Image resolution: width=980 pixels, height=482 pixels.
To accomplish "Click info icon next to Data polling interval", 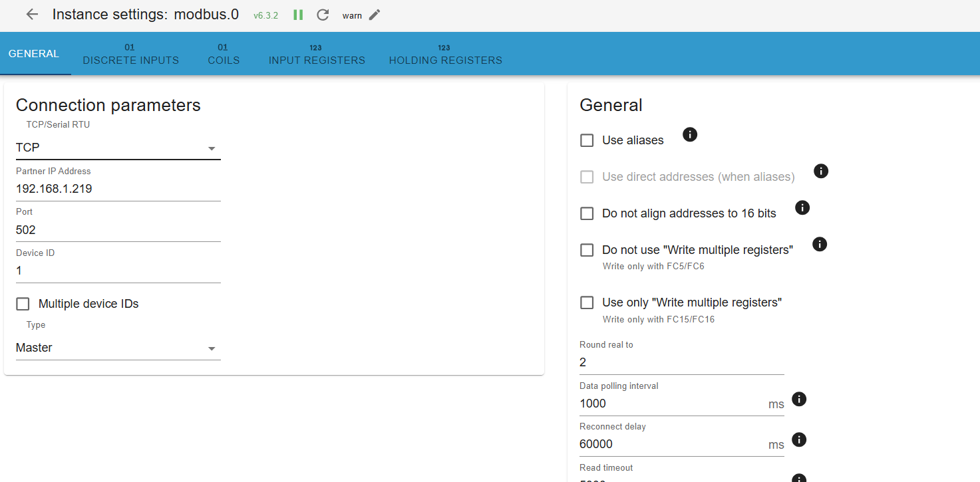I will [800, 399].
